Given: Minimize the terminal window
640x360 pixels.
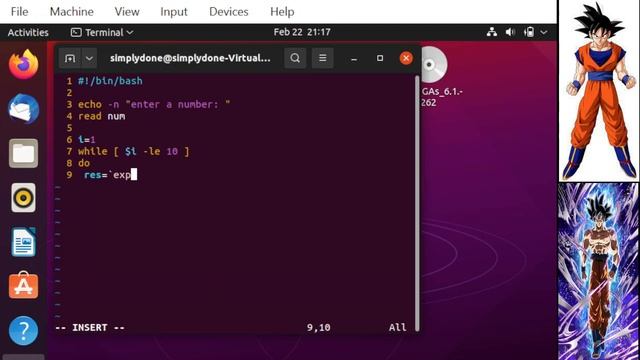Looking at the screenshot, I should [x=354, y=58].
